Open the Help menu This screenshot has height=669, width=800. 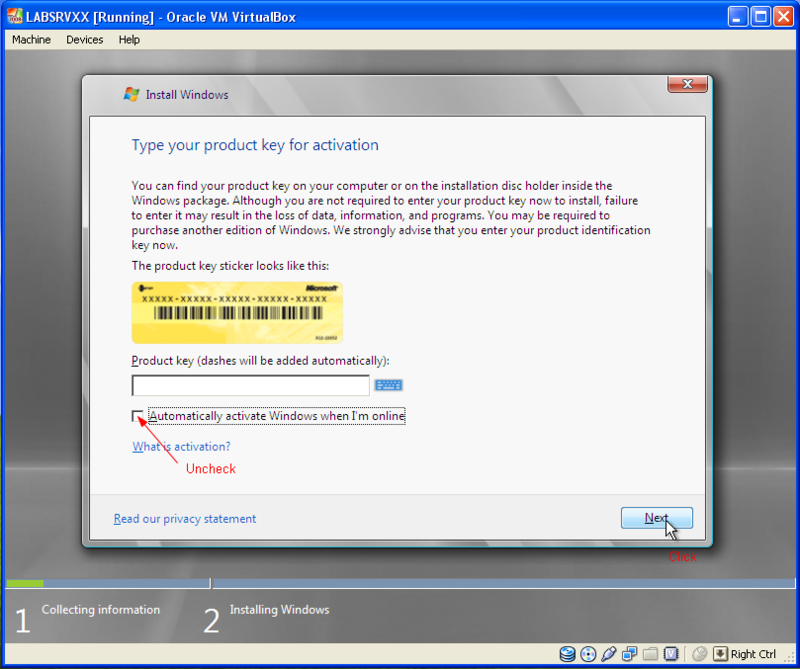click(129, 40)
